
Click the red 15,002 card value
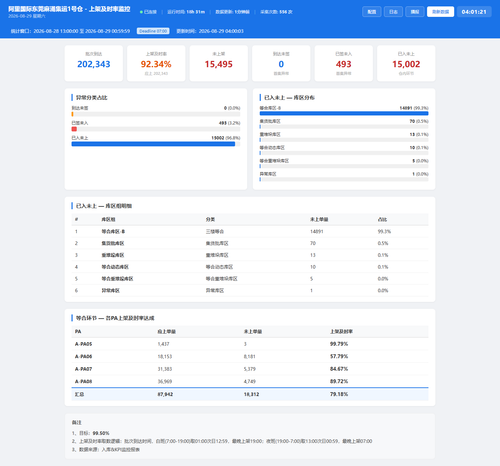point(406,64)
